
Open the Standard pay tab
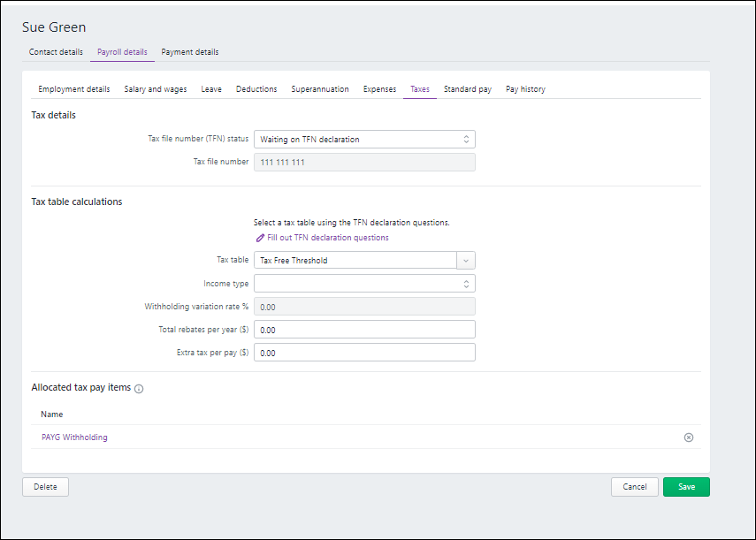[x=468, y=88]
